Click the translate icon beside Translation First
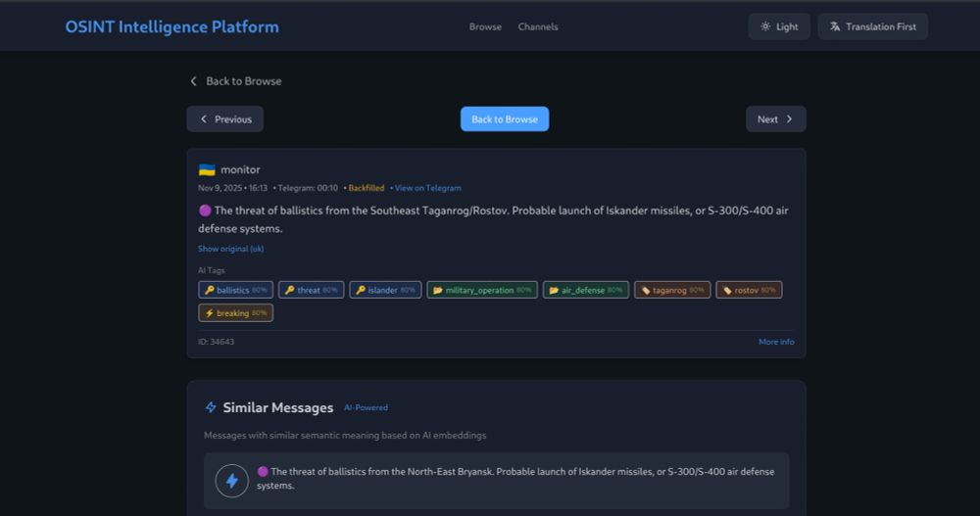Viewport: 980px width, 516px height. tap(834, 26)
